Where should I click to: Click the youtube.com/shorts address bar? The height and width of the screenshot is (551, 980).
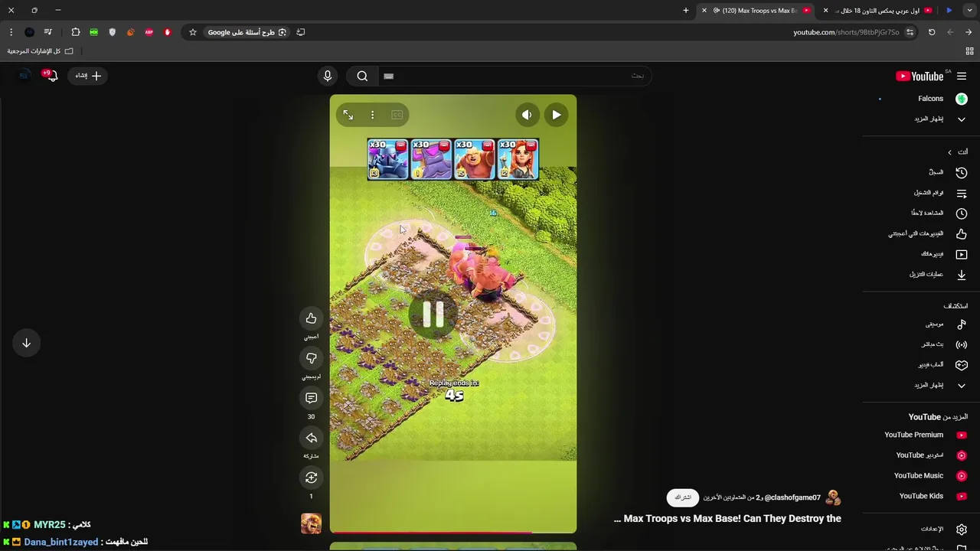coord(846,32)
